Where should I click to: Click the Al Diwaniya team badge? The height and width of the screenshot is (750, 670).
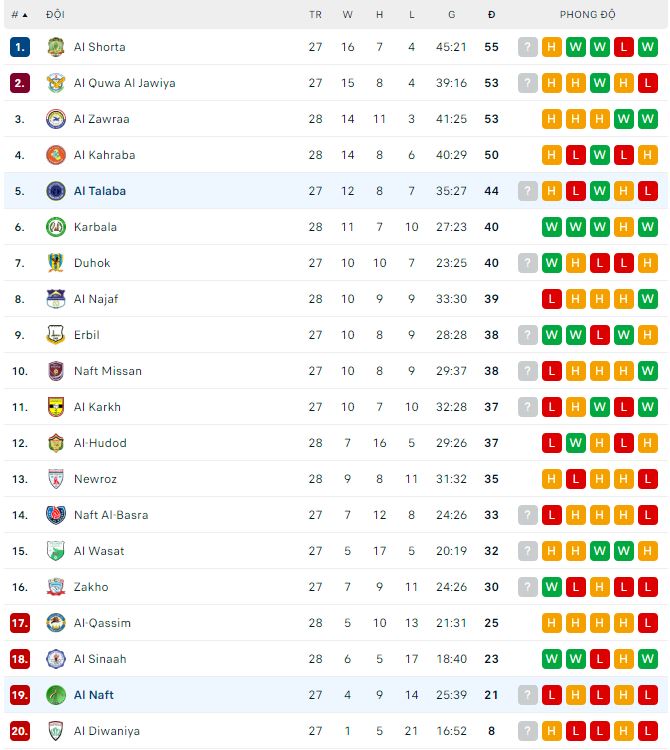[56, 731]
